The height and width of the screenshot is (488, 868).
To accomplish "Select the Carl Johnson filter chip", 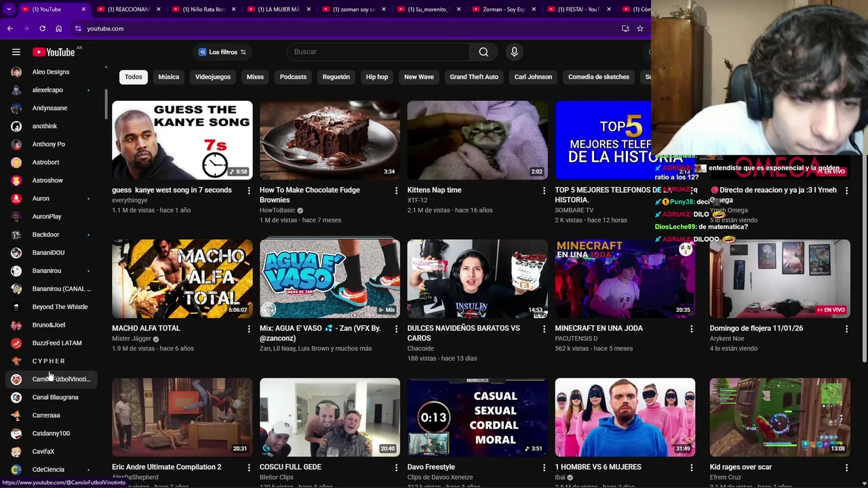I will [x=533, y=77].
